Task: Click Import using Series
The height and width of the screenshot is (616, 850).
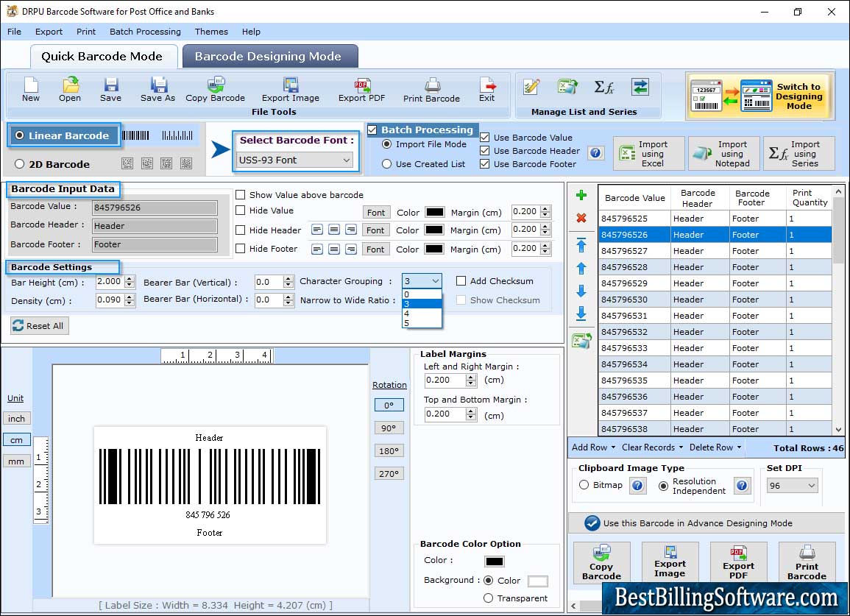Action: (x=799, y=154)
